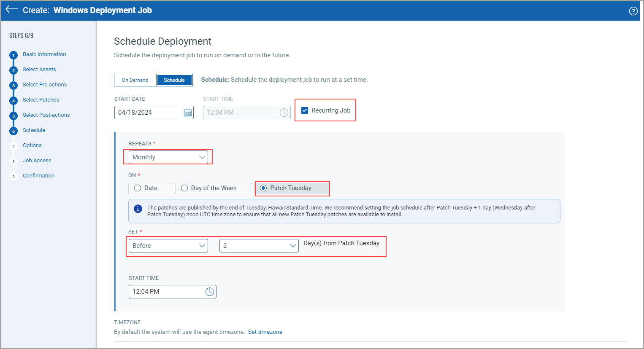This screenshot has width=644, height=349.
Task: Go to Options step
Action: (32, 145)
